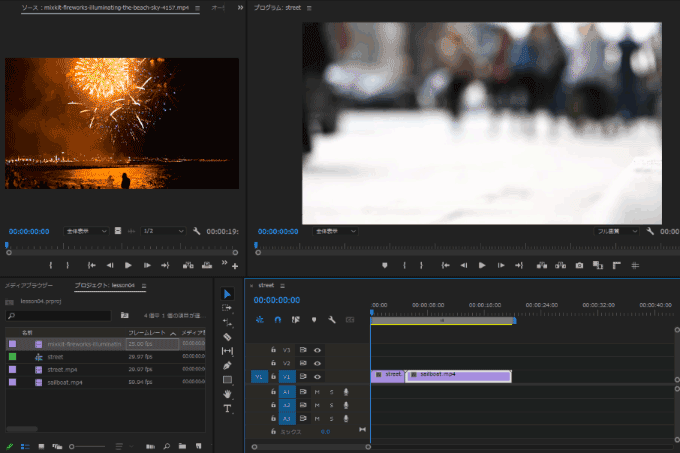Image resolution: width=680 pixels, height=453 pixels.
Task: Export frame with the camera icon
Action: click(579, 265)
